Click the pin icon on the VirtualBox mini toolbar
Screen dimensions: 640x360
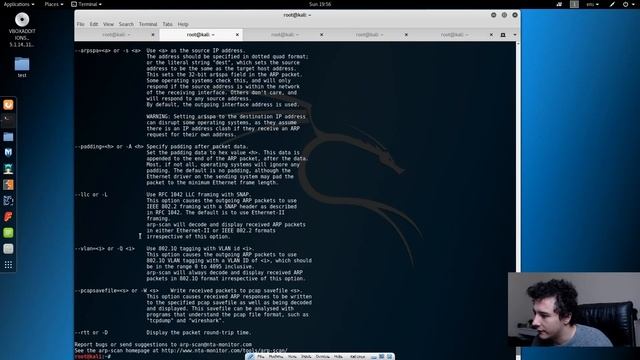point(250,357)
